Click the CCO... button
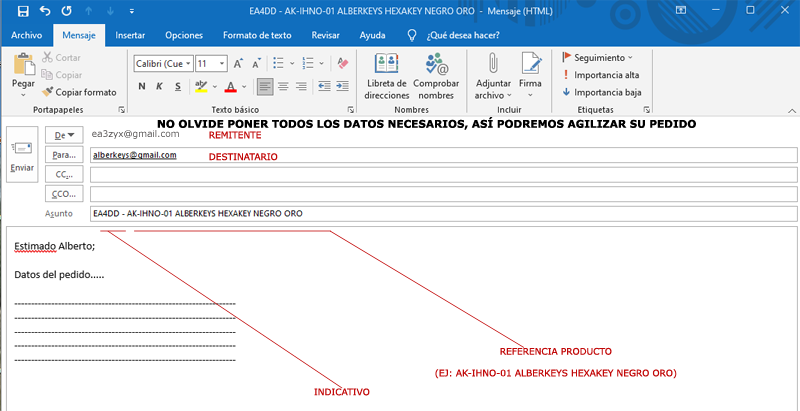Screen dimensions: 800x411 pos(64,194)
